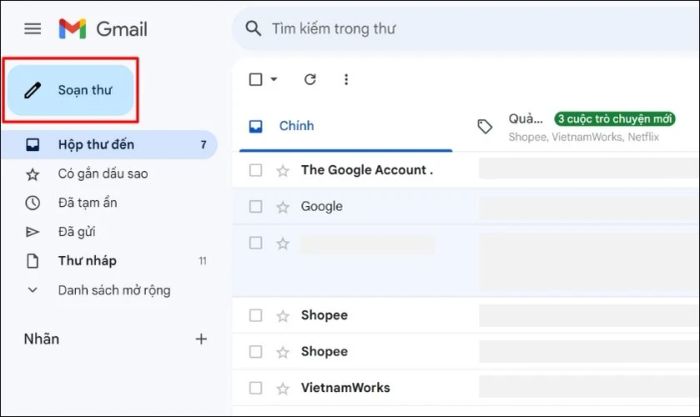Open the Thư nháp drafts folder
The image size is (700, 417).
(x=87, y=261)
